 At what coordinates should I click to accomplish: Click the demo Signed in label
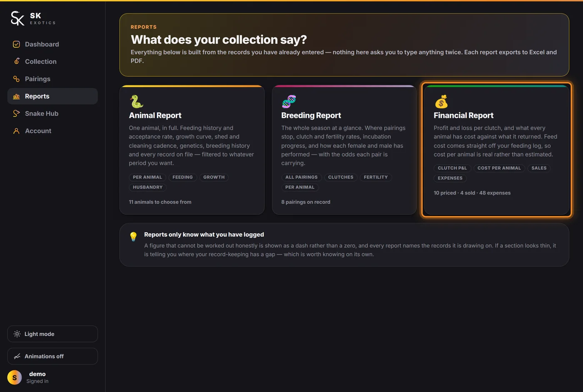coord(37,377)
